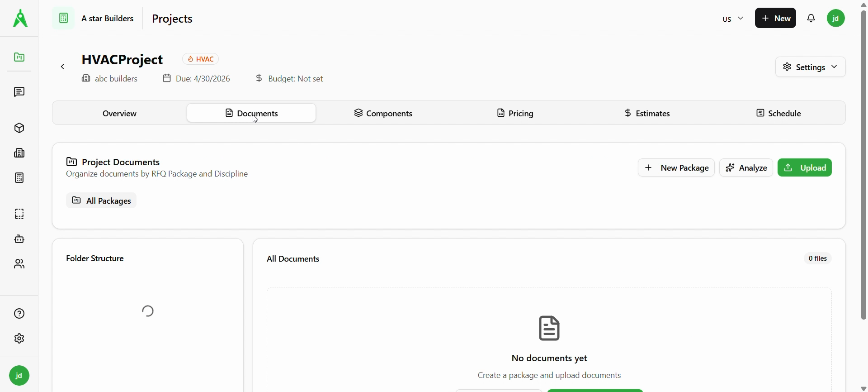Open the team users icon in sidebar
Viewport: 868px width, 392px height.
click(x=19, y=264)
